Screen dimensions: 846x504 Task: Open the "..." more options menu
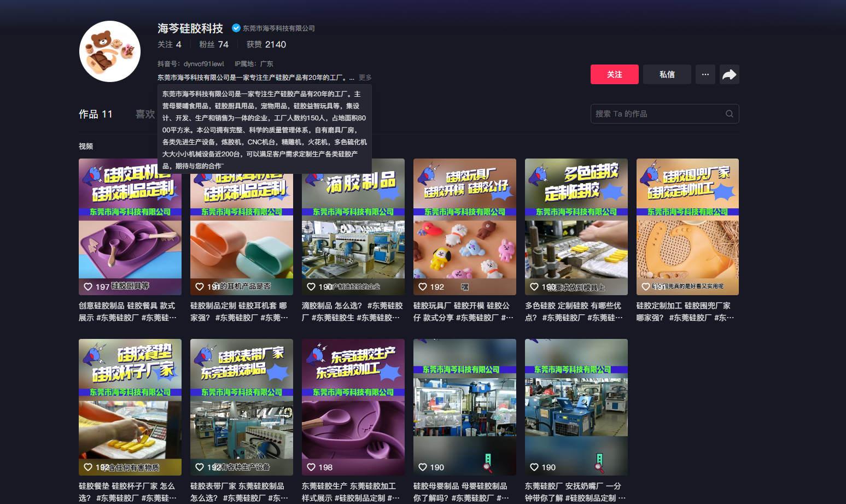pyautogui.click(x=705, y=74)
